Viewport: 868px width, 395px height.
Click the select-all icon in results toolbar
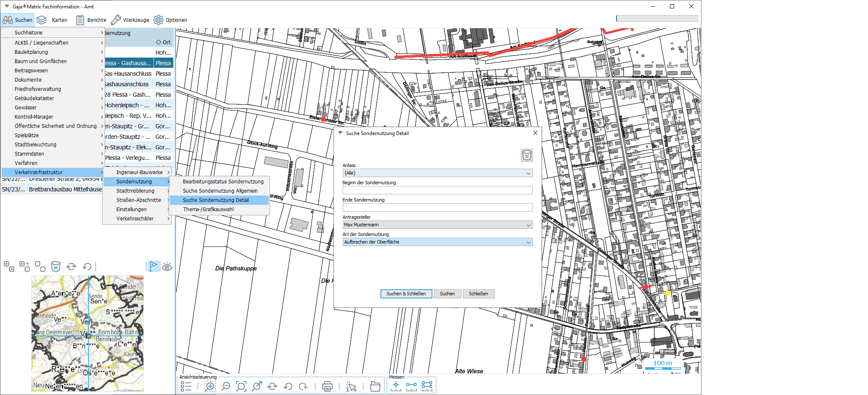(9, 266)
